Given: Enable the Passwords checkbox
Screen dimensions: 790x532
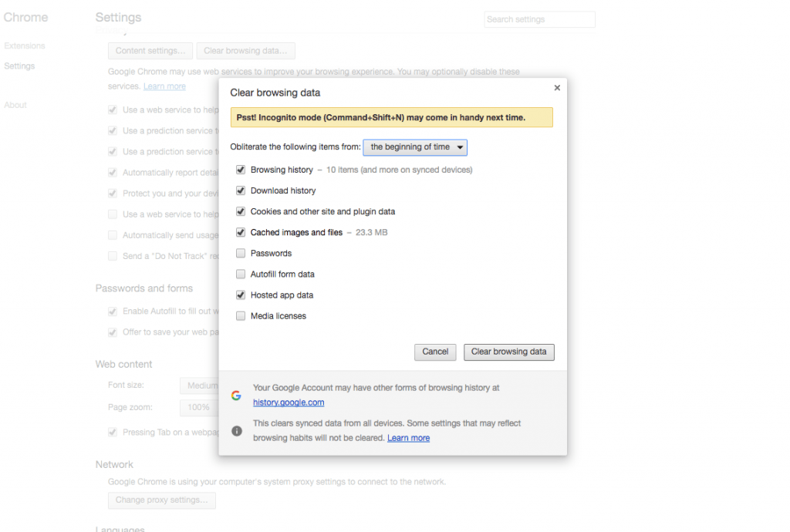Looking at the screenshot, I should (240, 253).
